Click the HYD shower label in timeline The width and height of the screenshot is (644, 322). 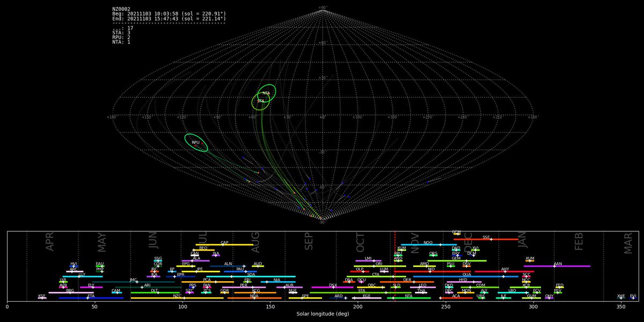[463, 280]
